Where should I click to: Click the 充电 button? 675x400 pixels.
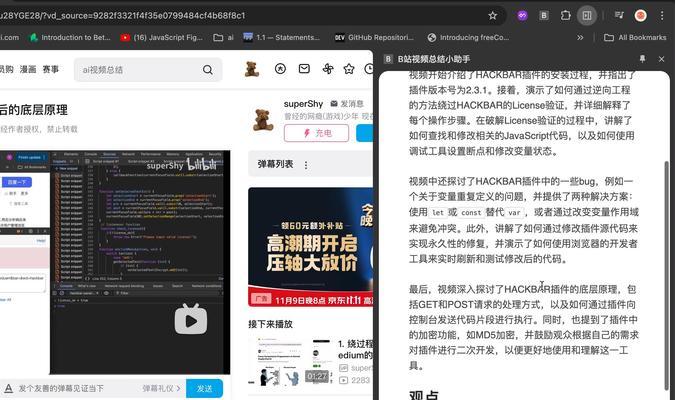coord(316,133)
